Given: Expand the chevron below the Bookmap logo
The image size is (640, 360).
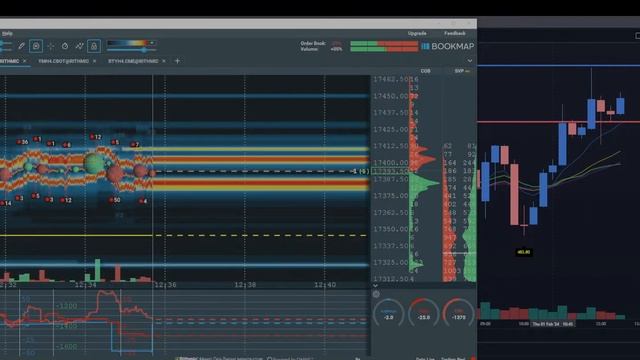Looking at the screenshot, I should click(x=470, y=61).
